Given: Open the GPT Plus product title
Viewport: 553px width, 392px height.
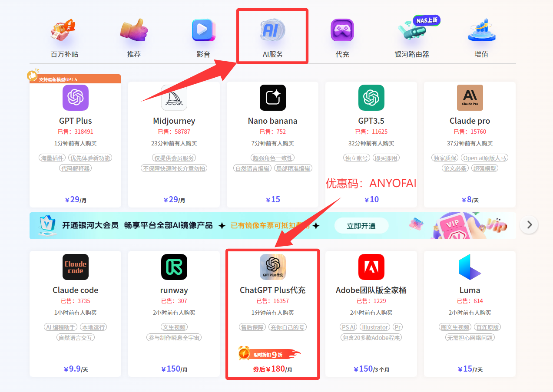Looking at the screenshot, I should [x=76, y=121].
